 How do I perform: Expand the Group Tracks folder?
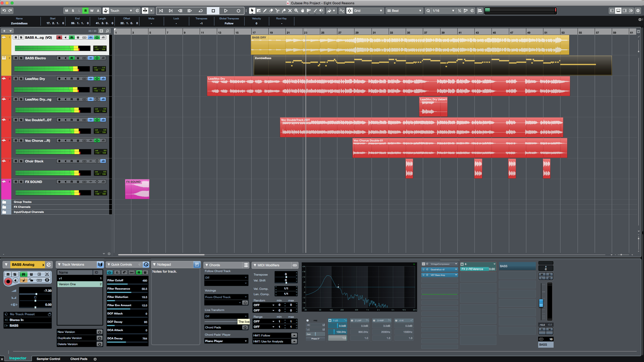point(4,202)
